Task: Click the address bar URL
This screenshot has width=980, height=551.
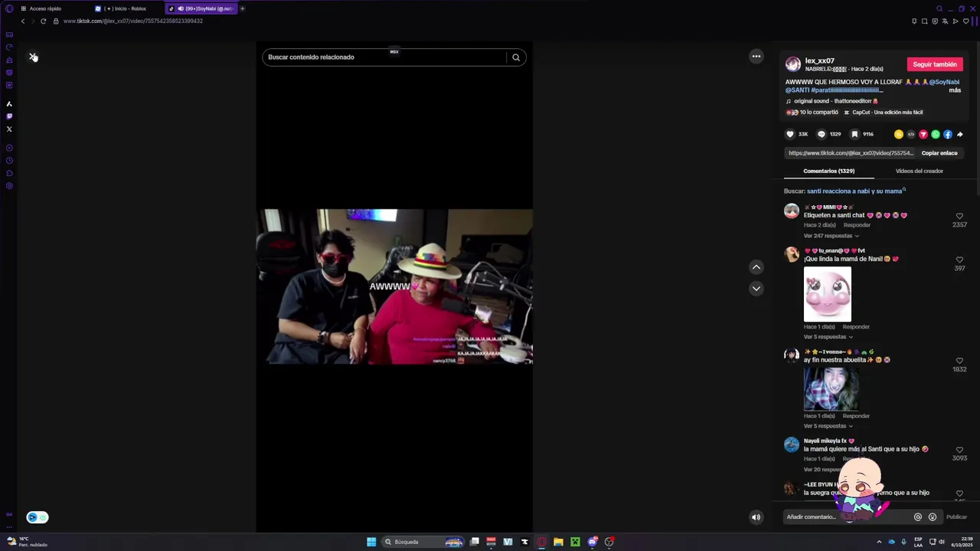Action: 132,21
